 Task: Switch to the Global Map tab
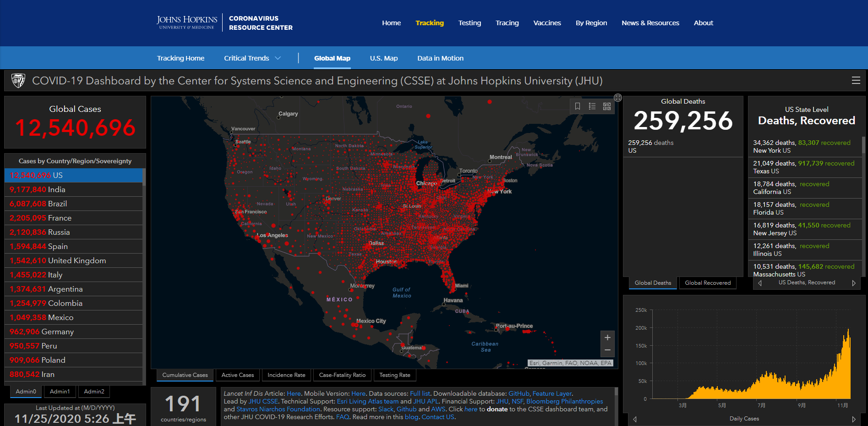pos(332,58)
